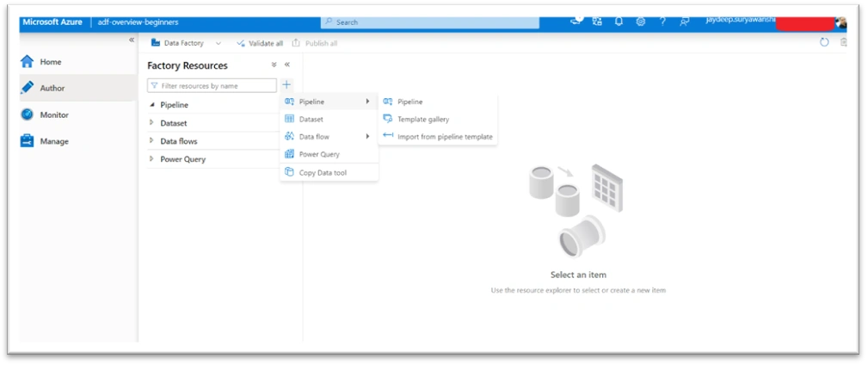Collapse the Pipeline tree node

(152, 105)
